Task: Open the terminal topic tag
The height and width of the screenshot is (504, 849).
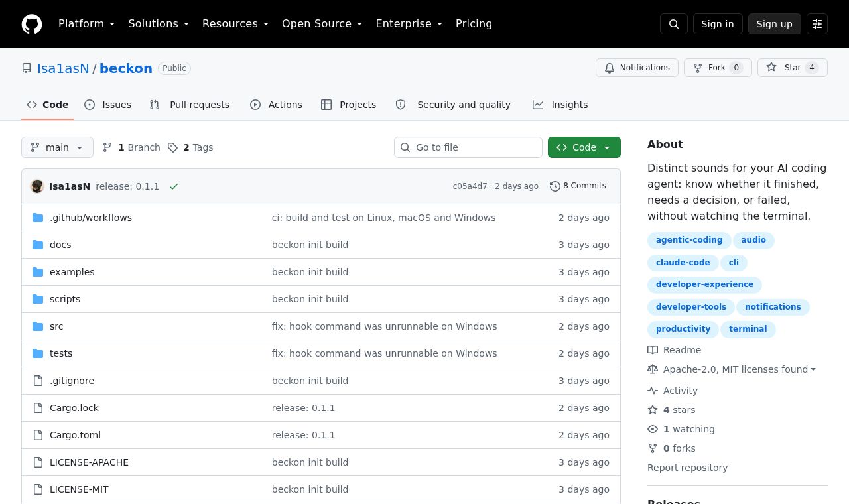Action: (x=748, y=329)
